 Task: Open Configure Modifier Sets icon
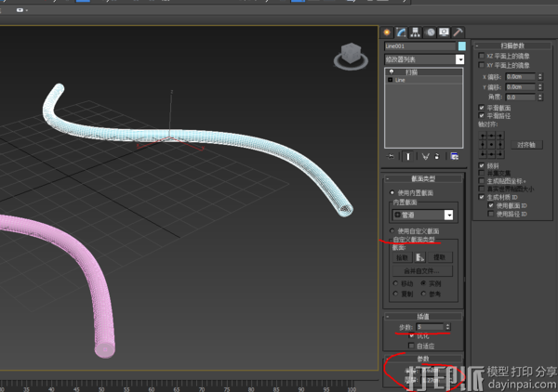pyautogui.click(x=455, y=156)
